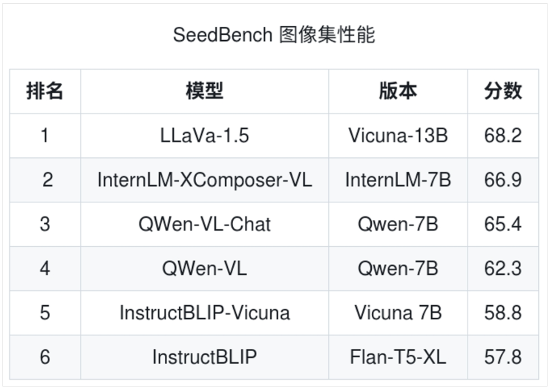
Task: Click the Flan-T5-XL version cell
Action: click(x=398, y=357)
